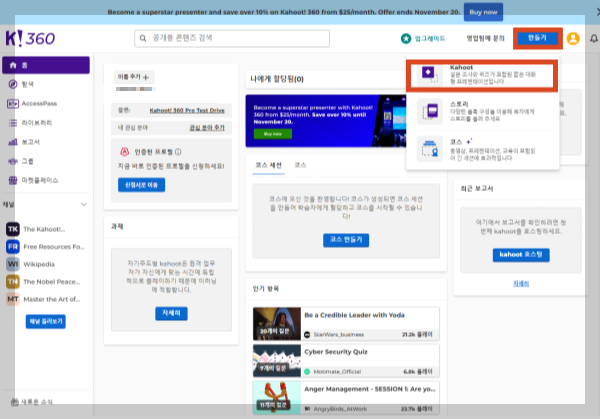Click the 탐색 compass icon
This screenshot has height=419, width=600.
pyautogui.click(x=13, y=84)
